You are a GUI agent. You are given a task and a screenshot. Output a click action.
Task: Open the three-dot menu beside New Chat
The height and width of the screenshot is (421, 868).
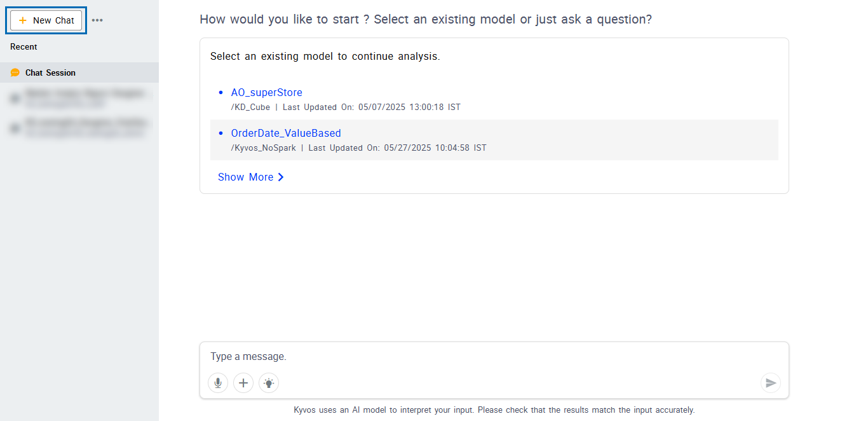(97, 20)
